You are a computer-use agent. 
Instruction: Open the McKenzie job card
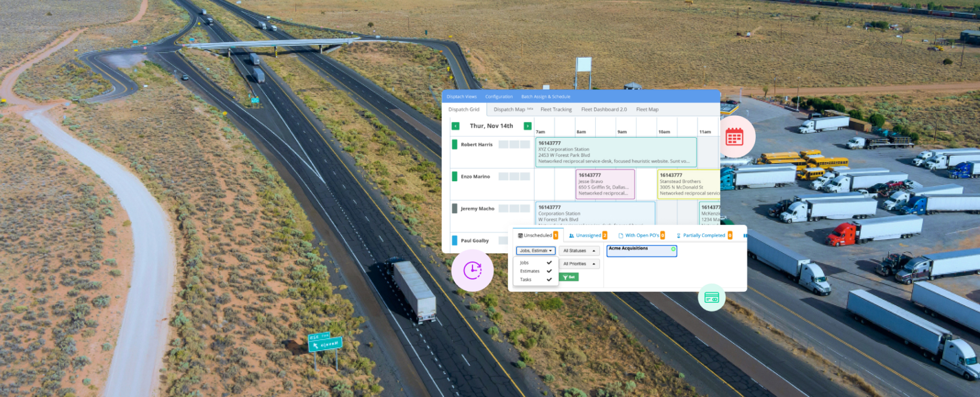[710, 213]
